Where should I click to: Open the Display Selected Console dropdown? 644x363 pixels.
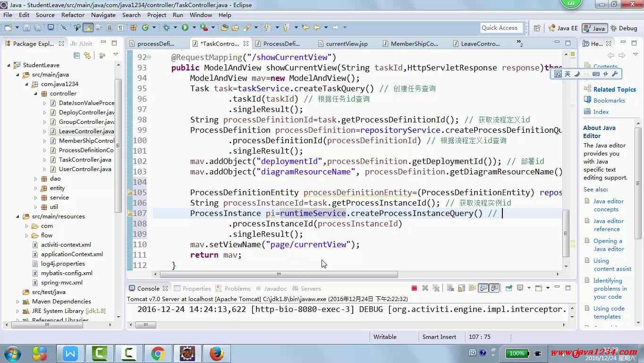529,288
